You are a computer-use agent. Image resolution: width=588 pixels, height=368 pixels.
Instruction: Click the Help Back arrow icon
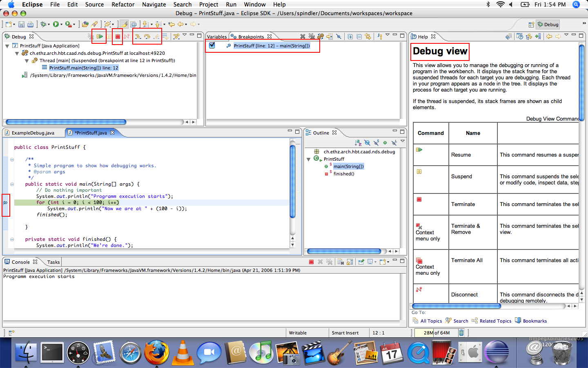tap(549, 36)
